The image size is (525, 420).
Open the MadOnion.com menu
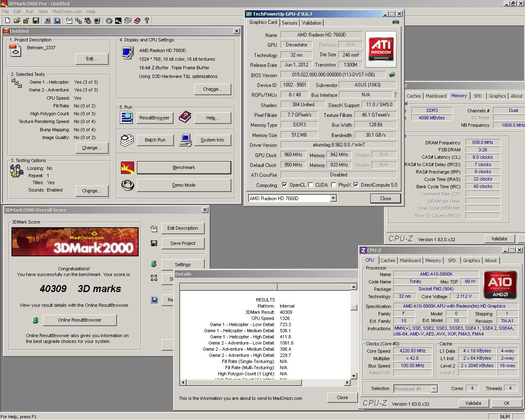click(x=67, y=11)
